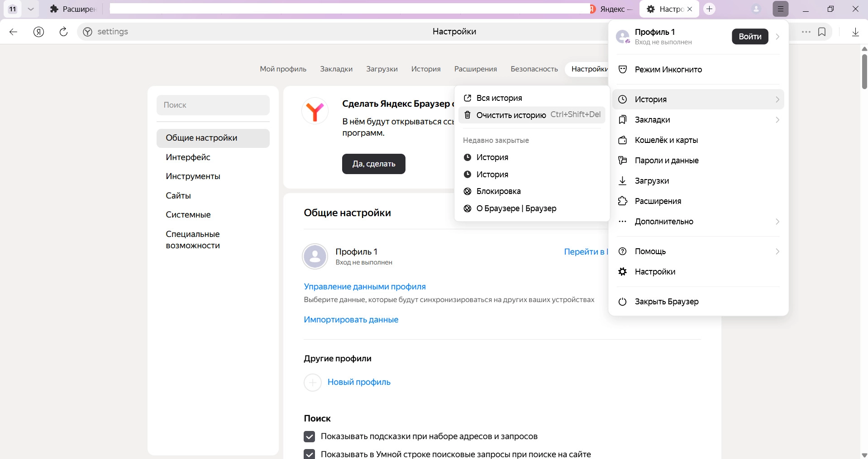Click the settings Поиск search field
The image size is (868, 459).
213,105
